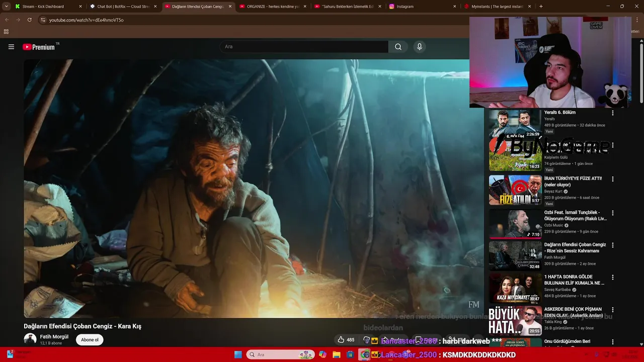644x362 pixels.
Task: Close the Instagram tab
Action: (455, 7)
